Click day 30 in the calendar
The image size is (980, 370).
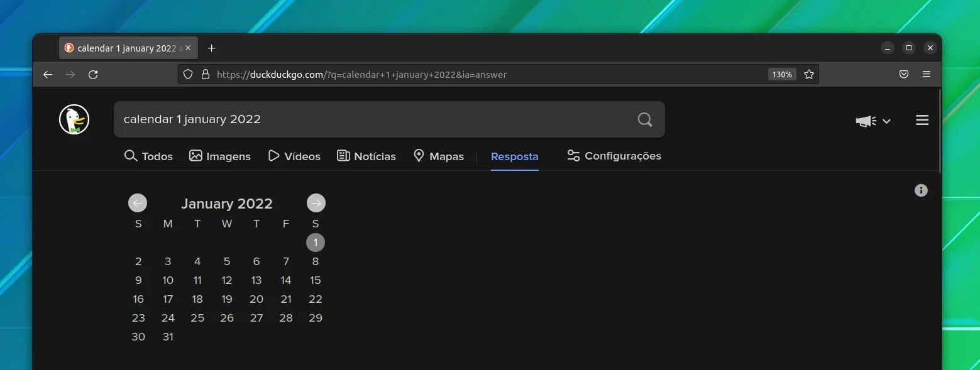coord(138,337)
